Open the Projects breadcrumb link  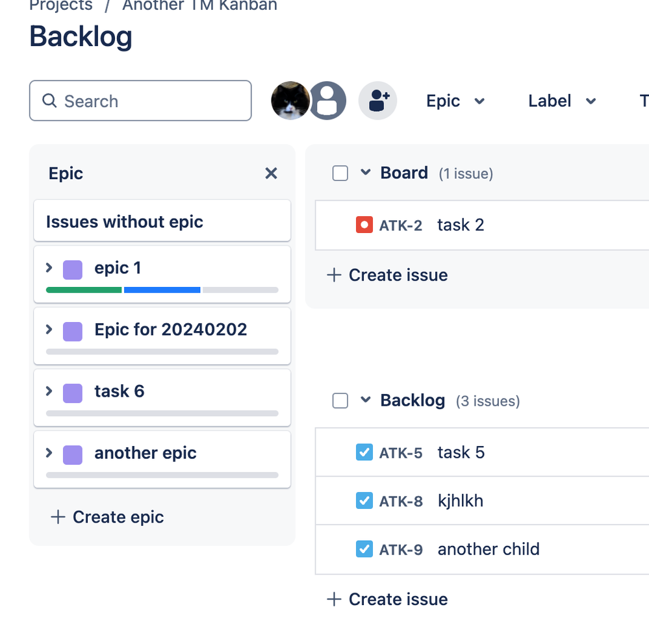tap(61, 5)
